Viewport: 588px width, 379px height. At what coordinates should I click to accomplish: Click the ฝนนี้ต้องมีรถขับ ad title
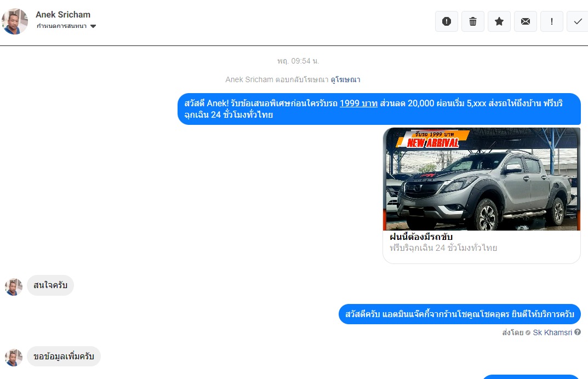421,237
